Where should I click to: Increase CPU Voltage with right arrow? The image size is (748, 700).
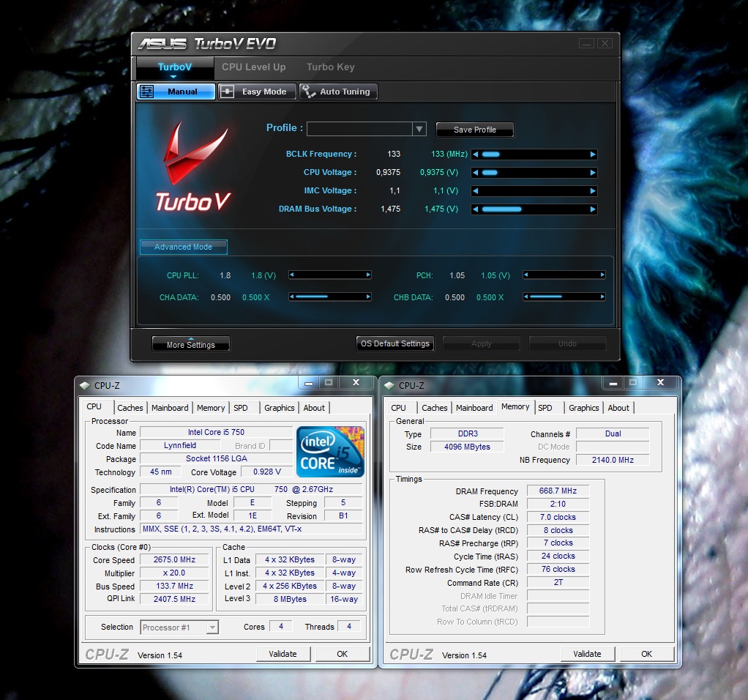(x=593, y=172)
